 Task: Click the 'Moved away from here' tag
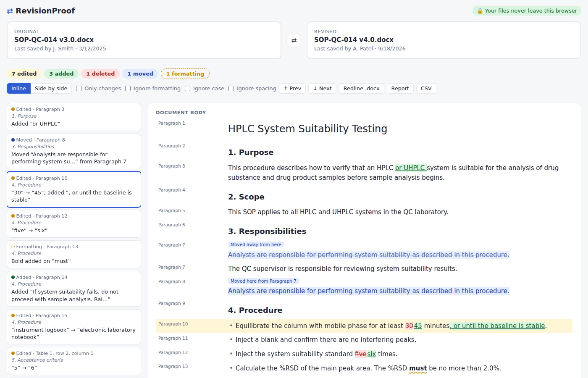pyautogui.click(x=256, y=244)
